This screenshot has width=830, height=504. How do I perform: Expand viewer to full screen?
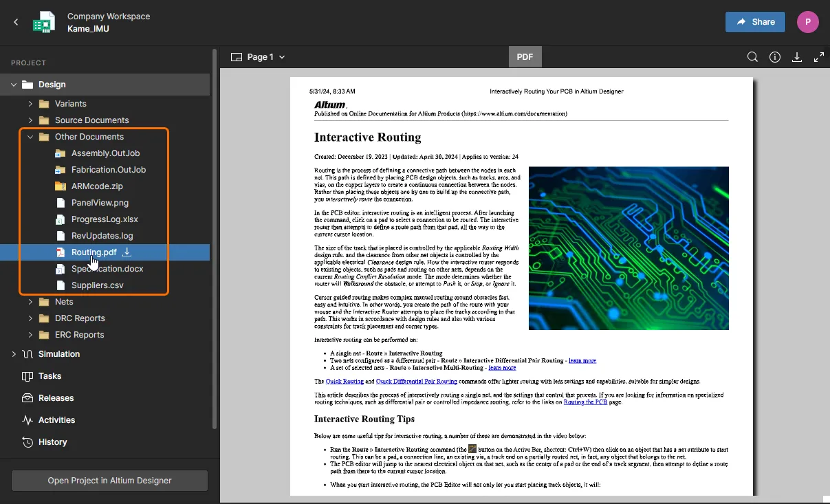819,57
